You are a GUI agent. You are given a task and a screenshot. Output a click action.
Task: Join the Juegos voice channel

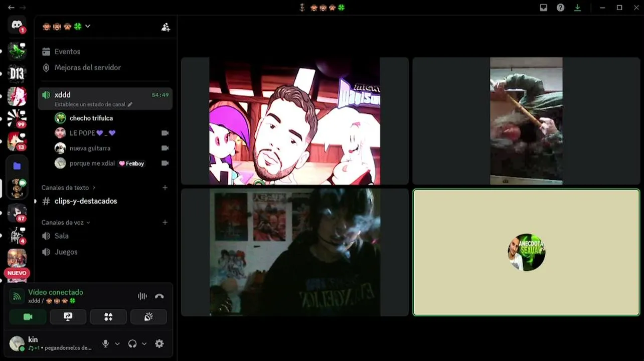click(x=105, y=252)
